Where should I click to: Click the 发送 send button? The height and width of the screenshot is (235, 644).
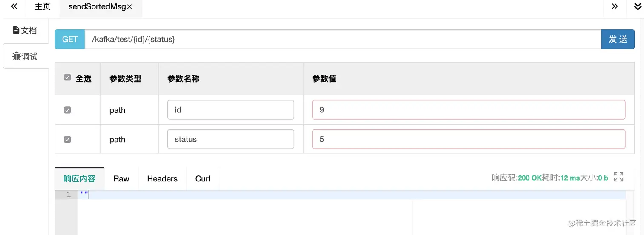point(618,39)
